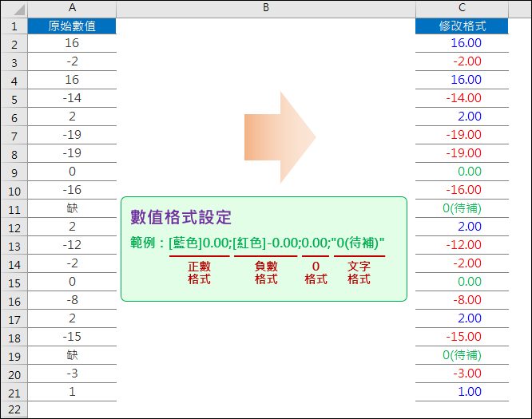Select cell A11 containing 缺
Screen dimensions: 532x419
pyautogui.click(x=72, y=208)
